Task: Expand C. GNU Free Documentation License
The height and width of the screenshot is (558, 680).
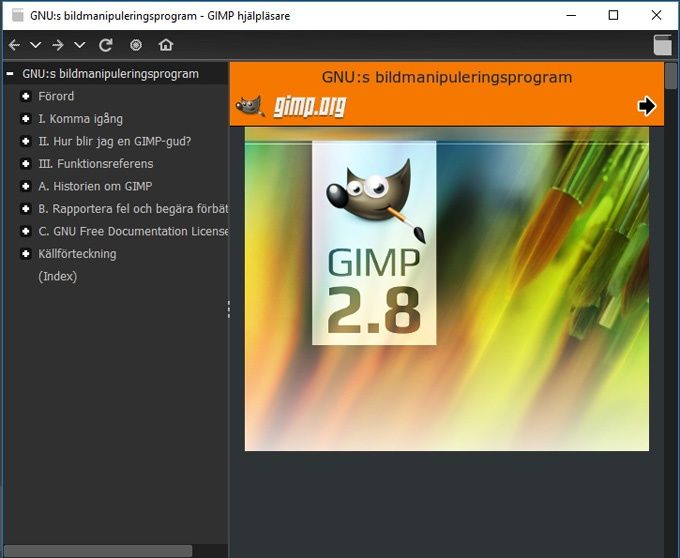Action: (x=26, y=232)
